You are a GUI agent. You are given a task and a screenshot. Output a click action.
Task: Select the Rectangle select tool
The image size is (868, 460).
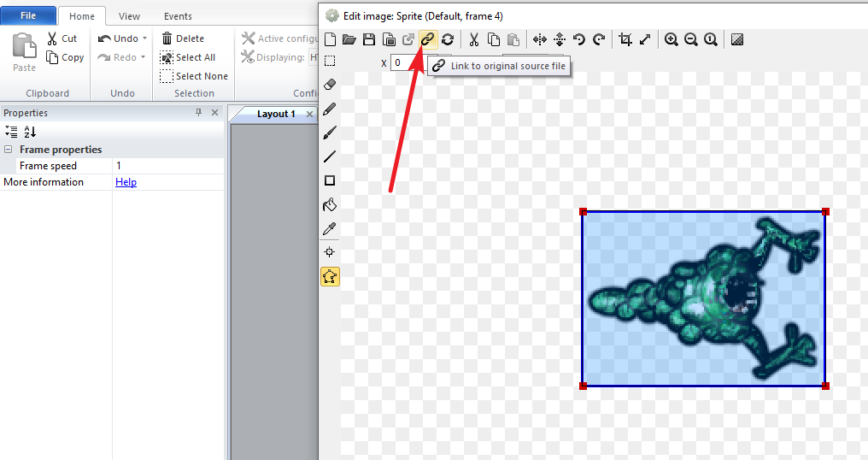coord(330,61)
